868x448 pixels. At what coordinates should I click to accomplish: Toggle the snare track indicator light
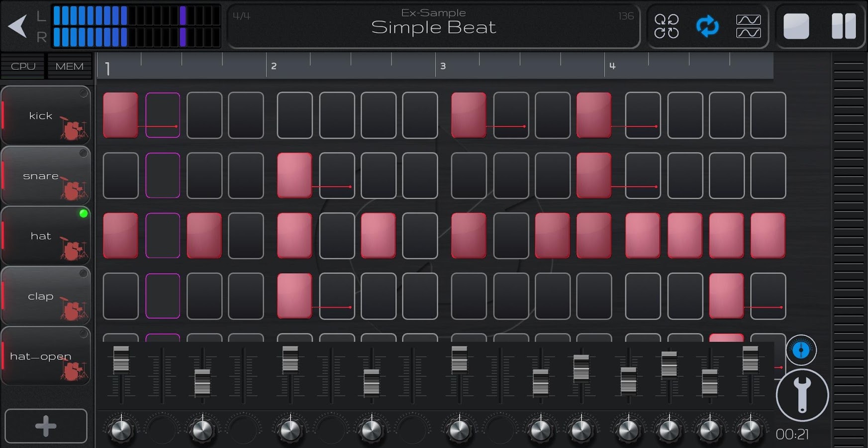coord(84,153)
